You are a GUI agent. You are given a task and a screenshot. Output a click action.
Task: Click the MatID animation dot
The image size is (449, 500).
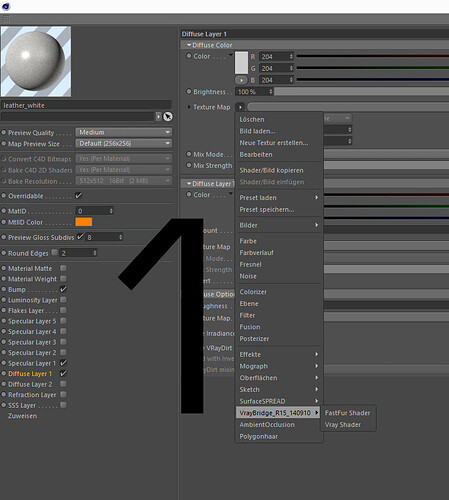click(x=4, y=211)
